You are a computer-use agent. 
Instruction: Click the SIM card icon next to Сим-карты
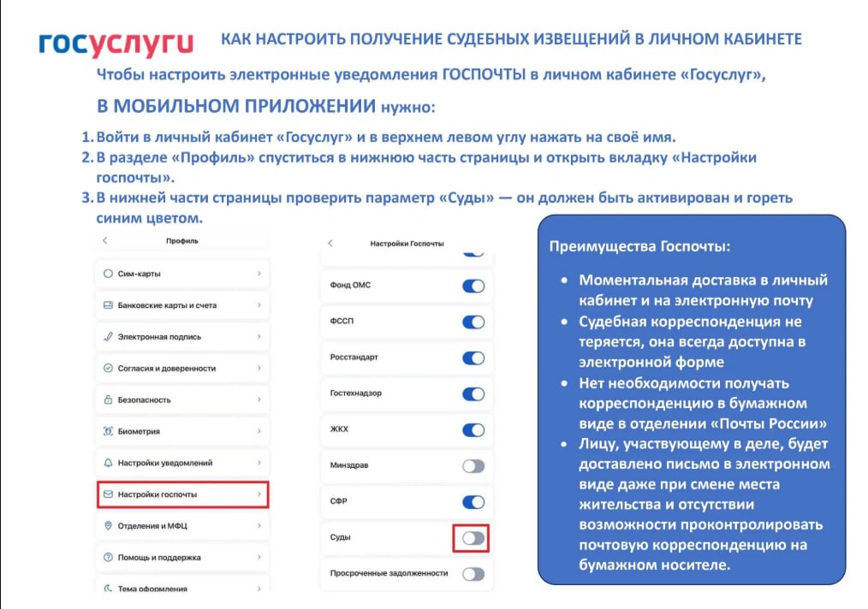109,272
